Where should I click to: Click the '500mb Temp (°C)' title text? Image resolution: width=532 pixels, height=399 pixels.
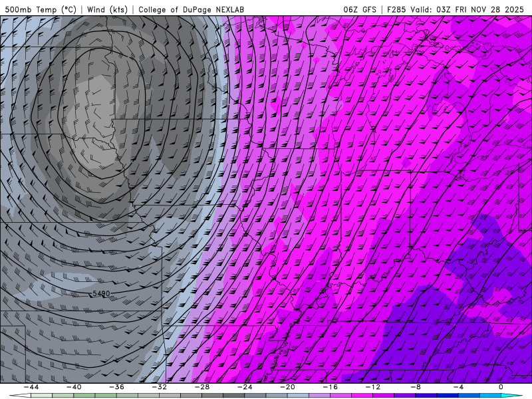click(41, 9)
